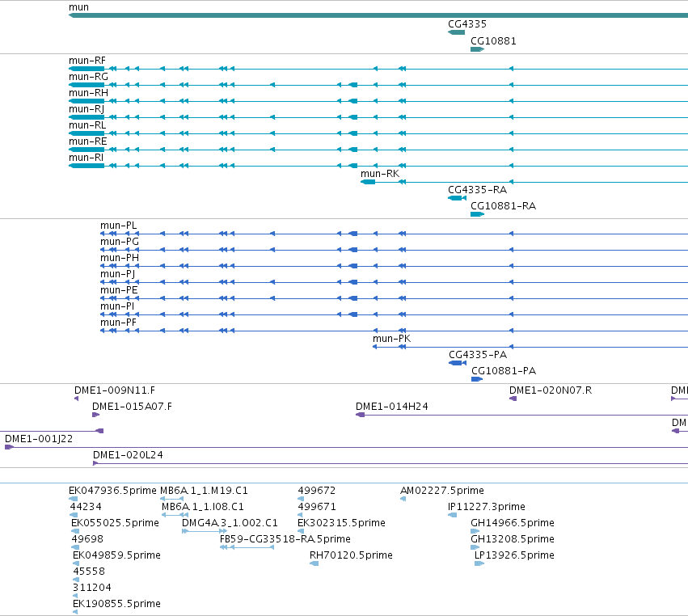This screenshot has height=616, width=688.
Task: Click the DME1-001J22 arrow glyph
Action: point(9,448)
